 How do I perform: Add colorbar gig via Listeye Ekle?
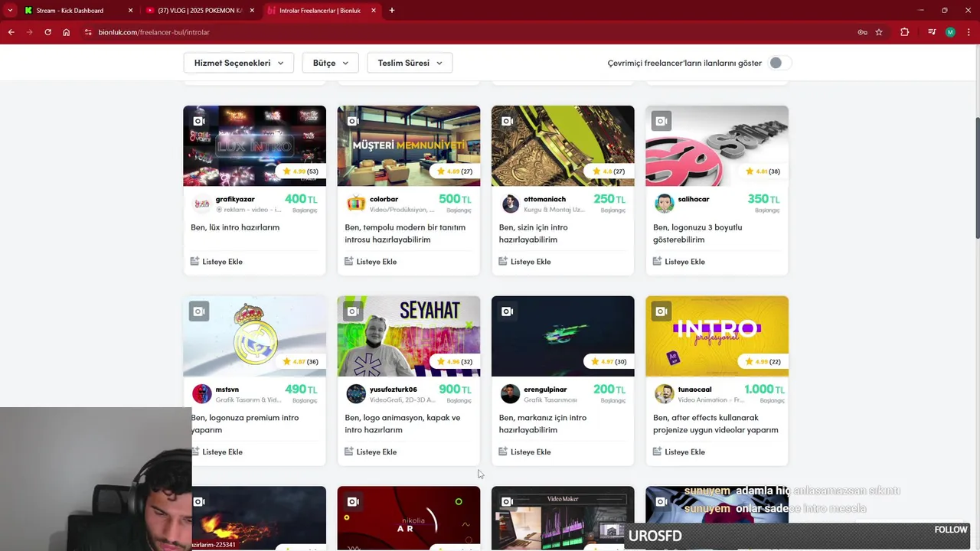pos(371,262)
